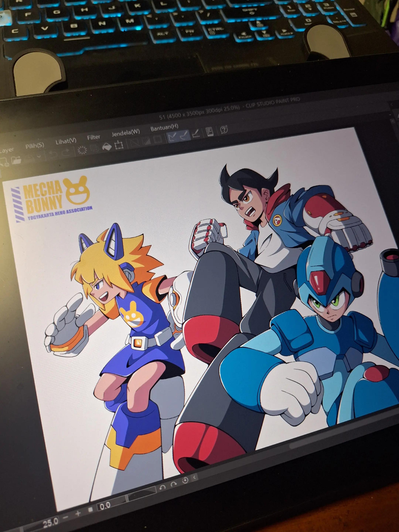
Task: Toggle the Show Selection Border icon
Action: point(158,139)
